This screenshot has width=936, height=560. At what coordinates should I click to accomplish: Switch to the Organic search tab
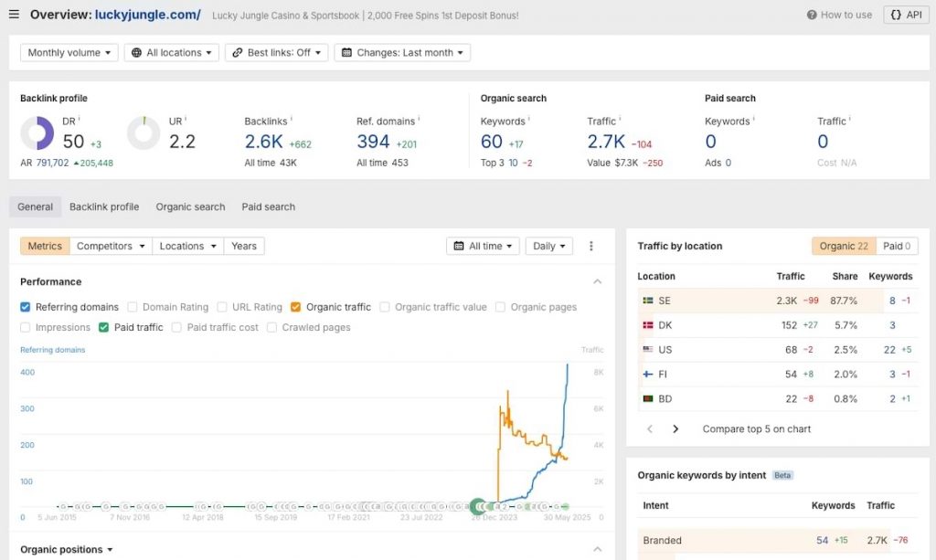point(190,207)
